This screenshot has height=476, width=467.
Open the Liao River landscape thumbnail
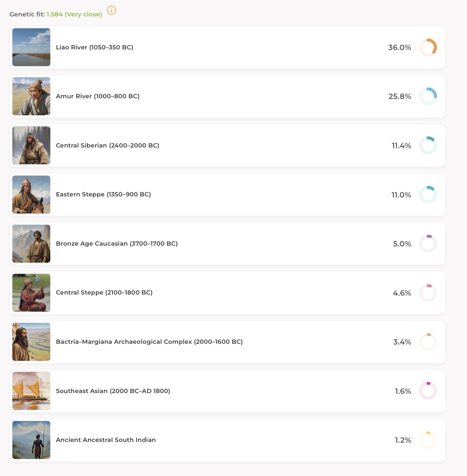pyautogui.click(x=31, y=47)
